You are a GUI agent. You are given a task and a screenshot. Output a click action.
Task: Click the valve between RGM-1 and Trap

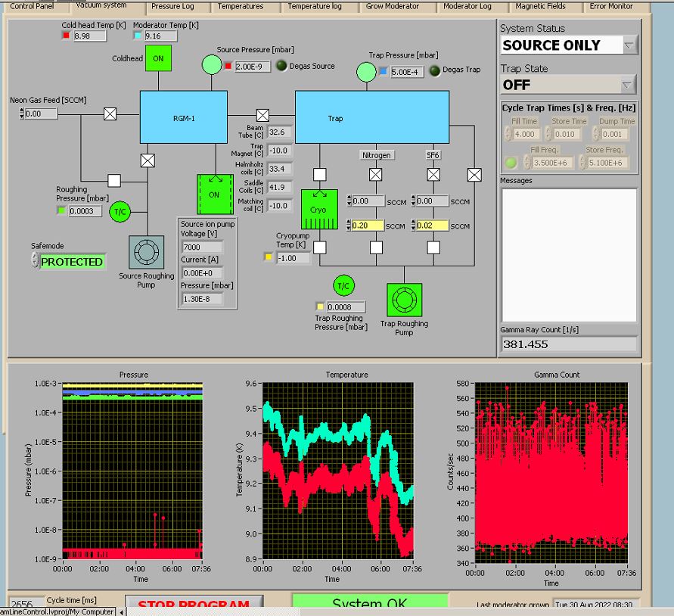(x=262, y=116)
